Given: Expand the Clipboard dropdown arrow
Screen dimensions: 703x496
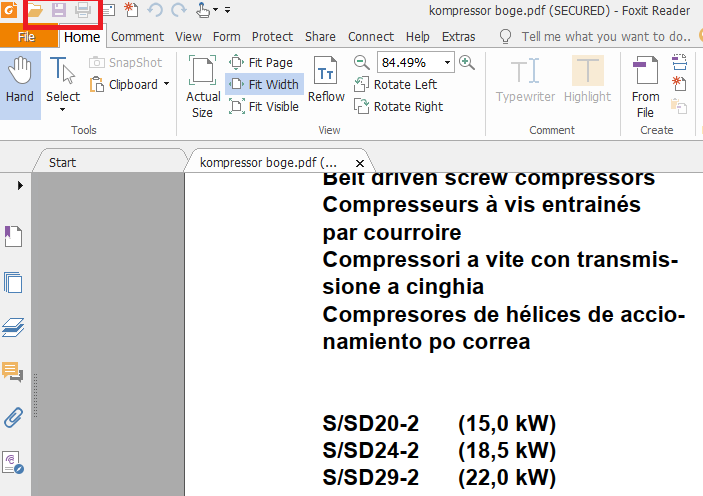Looking at the screenshot, I should (166, 84).
